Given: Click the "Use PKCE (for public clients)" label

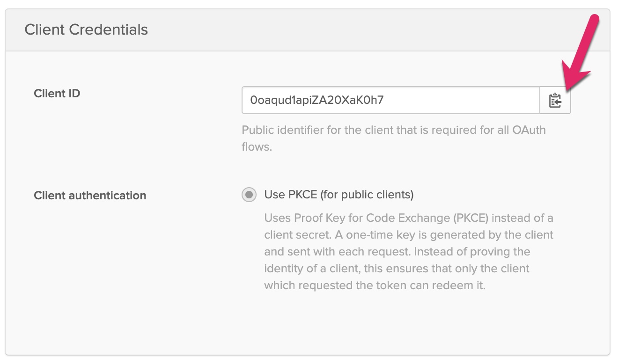Looking at the screenshot, I should point(338,194).
